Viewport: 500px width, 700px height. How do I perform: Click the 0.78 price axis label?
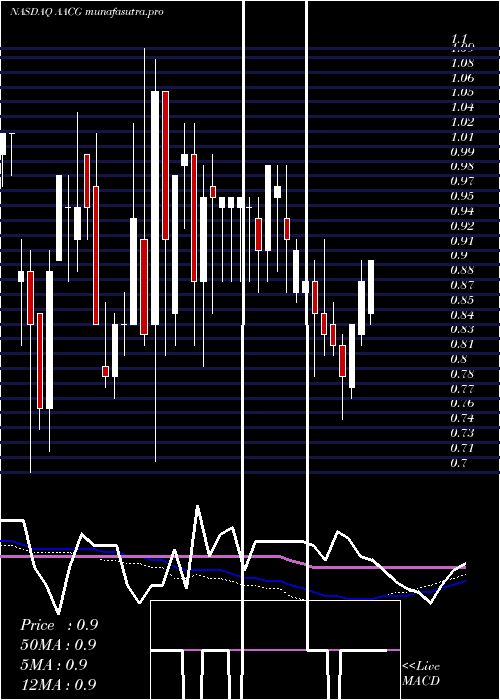(463, 374)
